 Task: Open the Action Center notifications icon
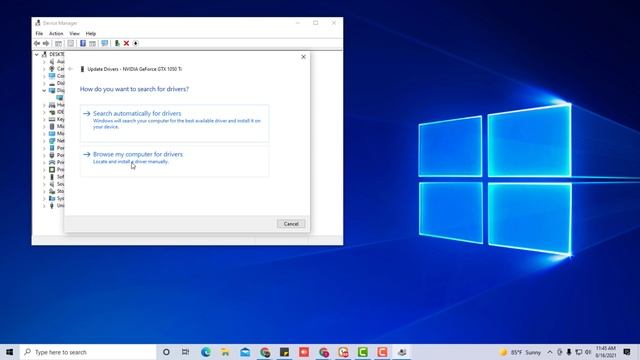click(x=627, y=352)
